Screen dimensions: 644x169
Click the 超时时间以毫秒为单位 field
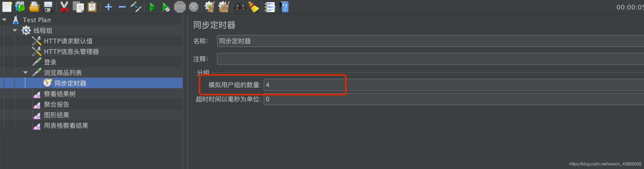[453, 99]
